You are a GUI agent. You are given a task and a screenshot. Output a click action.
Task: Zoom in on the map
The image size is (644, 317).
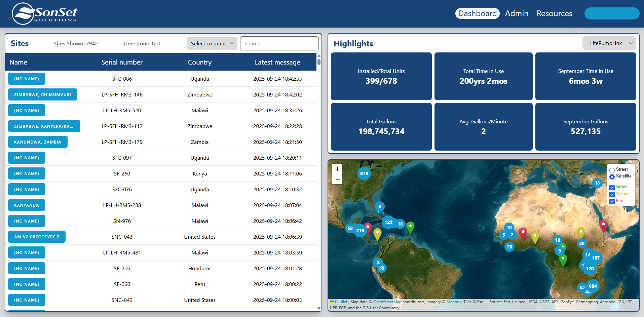pyautogui.click(x=337, y=169)
